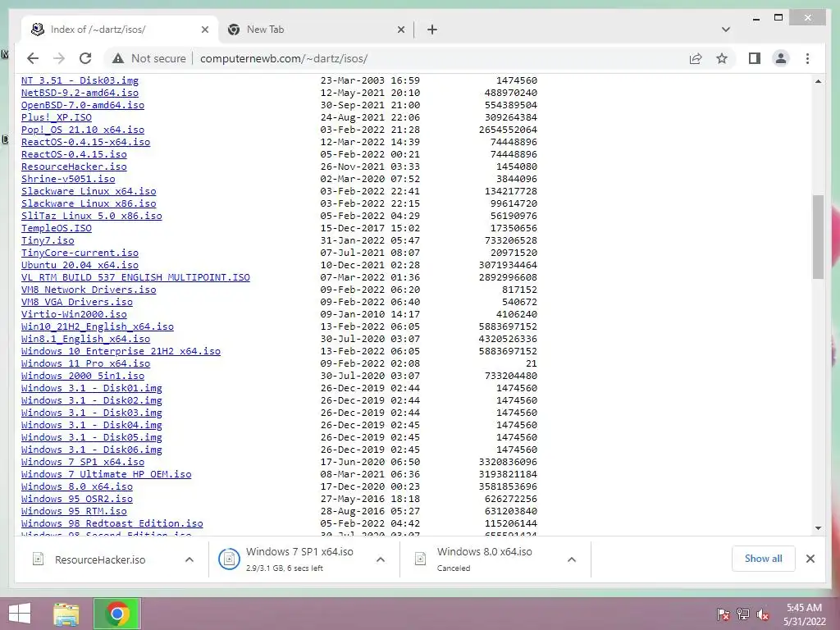
Task: Select the Index of /~dartz/isos/ tab
Action: (x=120, y=30)
